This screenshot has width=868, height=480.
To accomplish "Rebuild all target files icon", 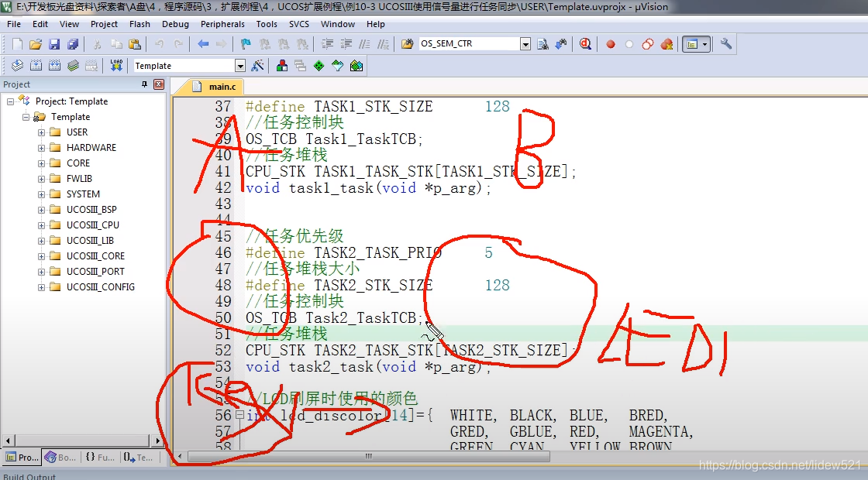I will (x=54, y=66).
